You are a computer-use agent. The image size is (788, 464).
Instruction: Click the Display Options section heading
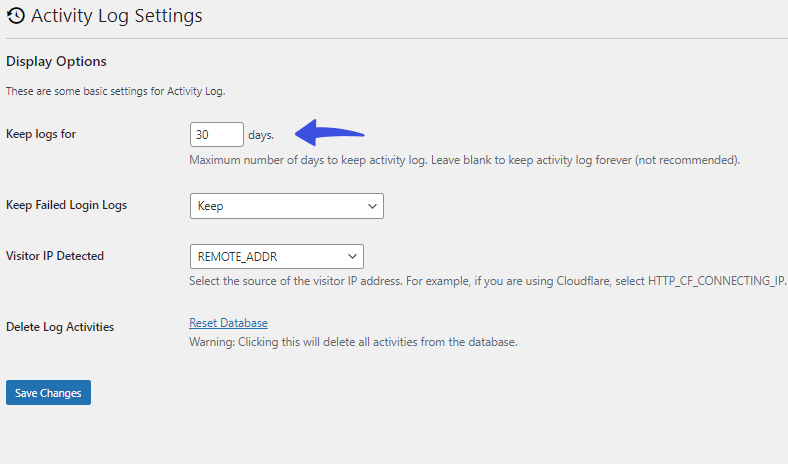click(x=56, y=61)
